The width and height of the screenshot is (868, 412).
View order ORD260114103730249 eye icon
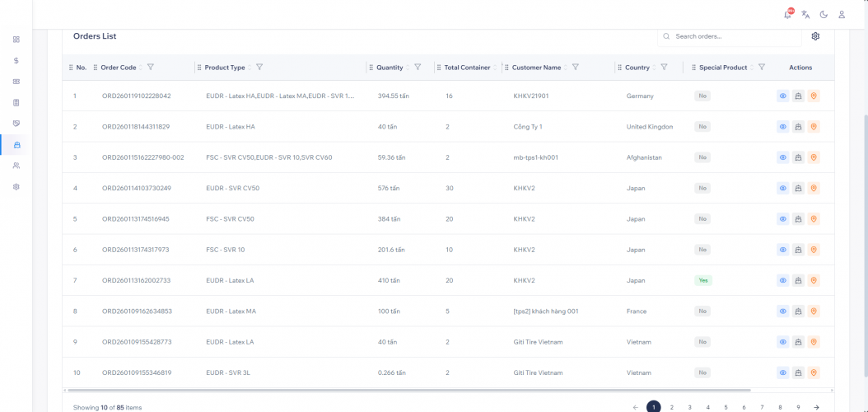click(x=782, y=188)
